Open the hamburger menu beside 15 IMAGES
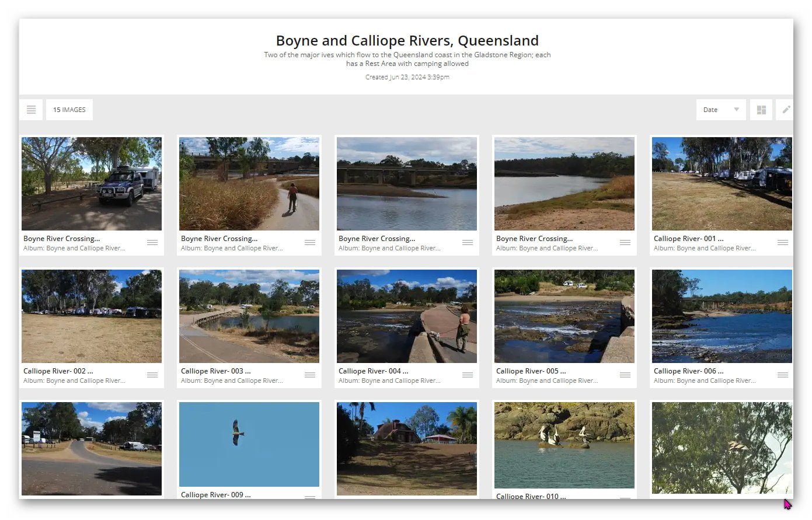The width and height of the screenshot is (812, 520). tap(31, 110)
